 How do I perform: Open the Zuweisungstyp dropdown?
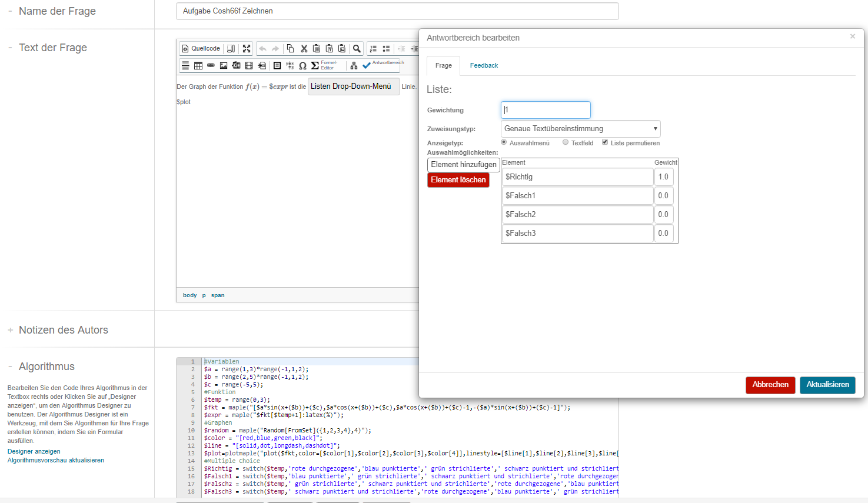pyautogui.click(x=580, y=129)
